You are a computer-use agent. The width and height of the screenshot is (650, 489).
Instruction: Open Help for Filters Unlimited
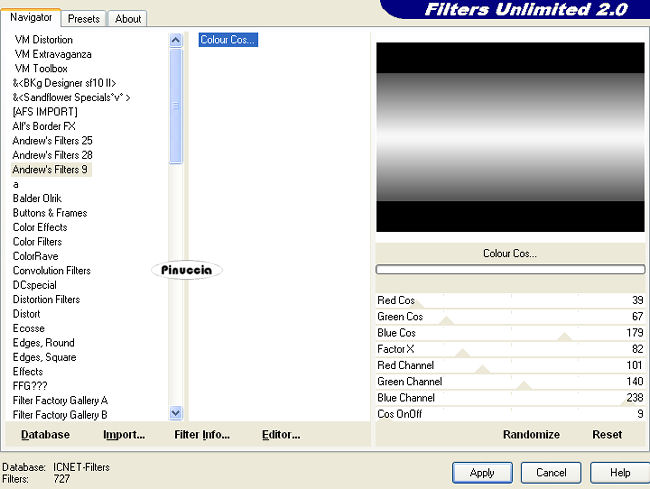(x=620, y=473)
